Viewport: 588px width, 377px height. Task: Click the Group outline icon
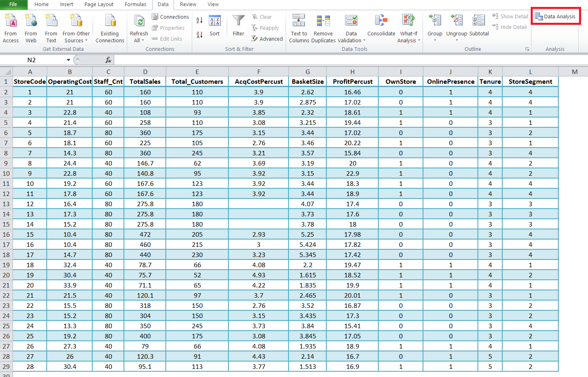[x=435, y=20]
